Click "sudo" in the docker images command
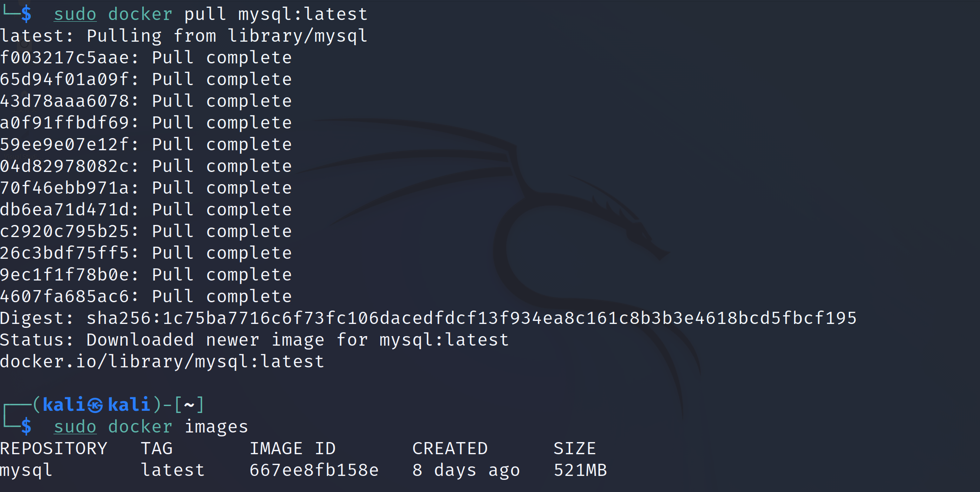Screen dimensions: 980x492 [x=75, y=427]
